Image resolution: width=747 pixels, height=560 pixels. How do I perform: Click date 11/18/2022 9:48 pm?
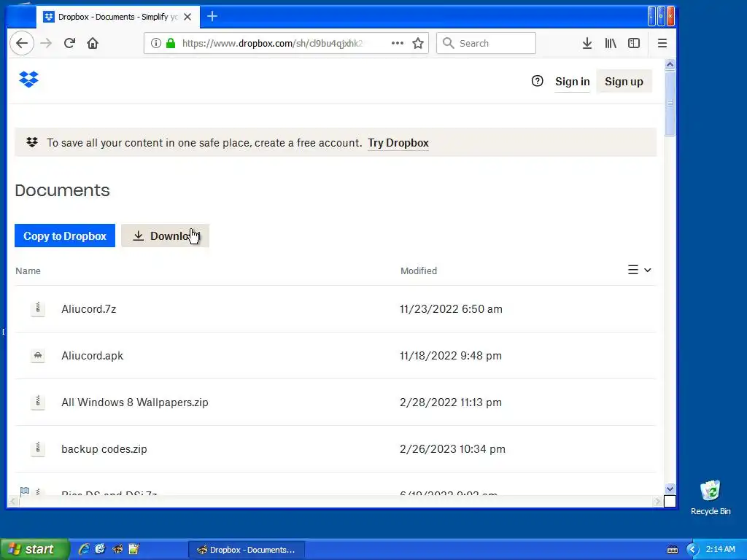tap(451, 356)
